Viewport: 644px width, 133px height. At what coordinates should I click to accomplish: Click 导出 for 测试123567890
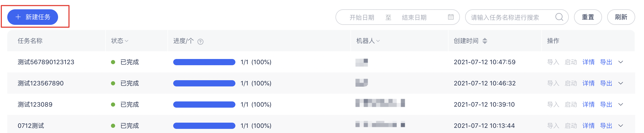(x=606, y=83)
